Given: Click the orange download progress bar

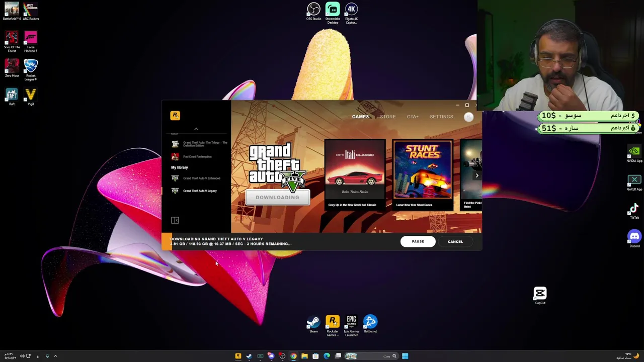Looking at the screenshot, I should (167, 241).
